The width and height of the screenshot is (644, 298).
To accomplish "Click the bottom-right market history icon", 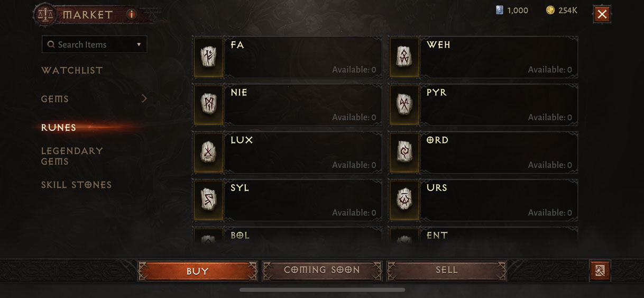I will (600, 270).
